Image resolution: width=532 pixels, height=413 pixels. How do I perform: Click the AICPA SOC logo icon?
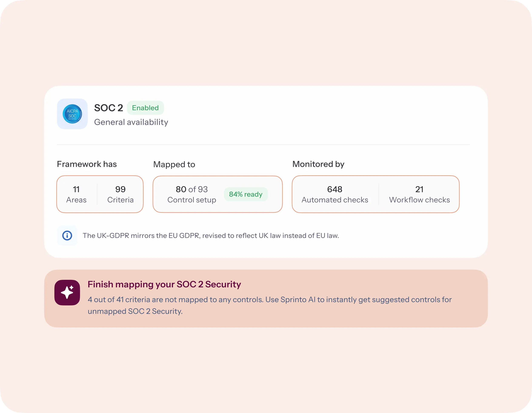(72, 114)
